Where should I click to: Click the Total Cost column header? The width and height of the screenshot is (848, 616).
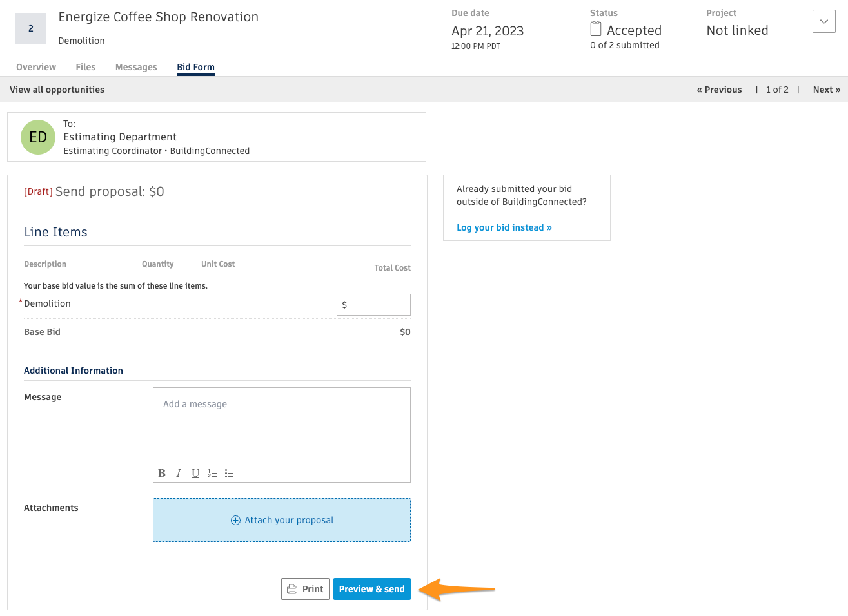tap(392, 268)
